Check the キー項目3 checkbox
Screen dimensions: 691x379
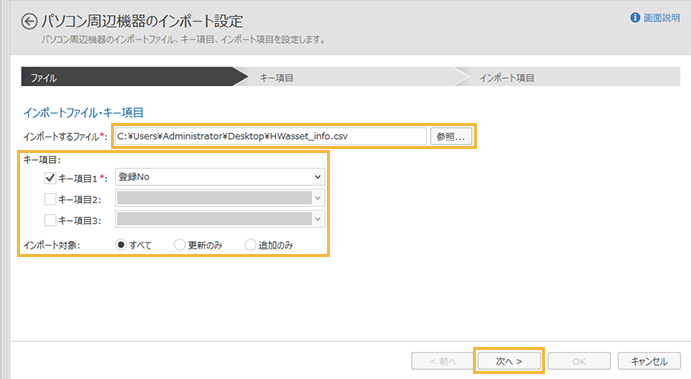(50, 220)
